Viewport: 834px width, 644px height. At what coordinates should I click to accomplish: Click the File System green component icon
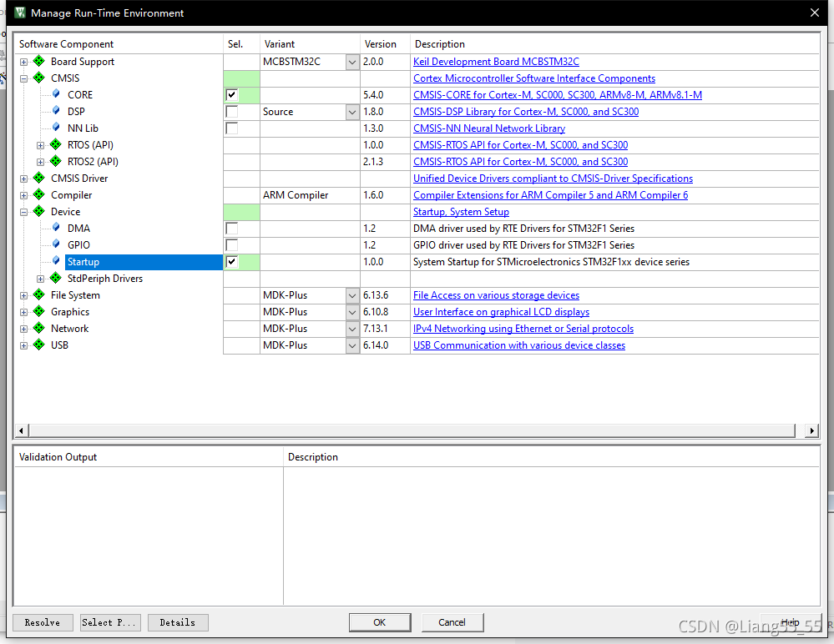click(x=39, y=295)
